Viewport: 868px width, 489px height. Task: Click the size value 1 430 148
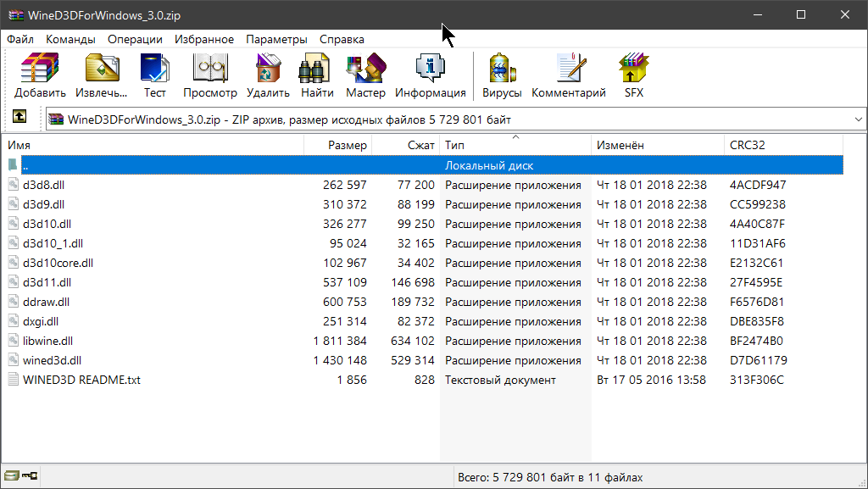[x=340, y=360]
